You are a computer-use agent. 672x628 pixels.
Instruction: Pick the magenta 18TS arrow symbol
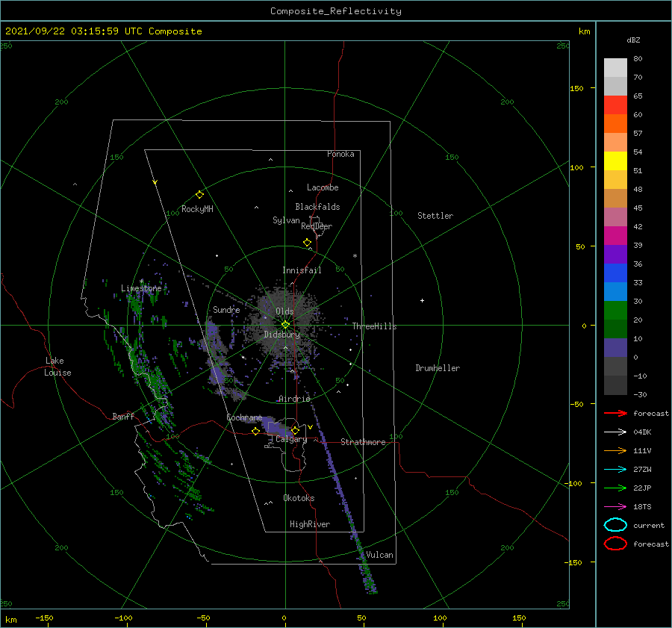[615, 507]
